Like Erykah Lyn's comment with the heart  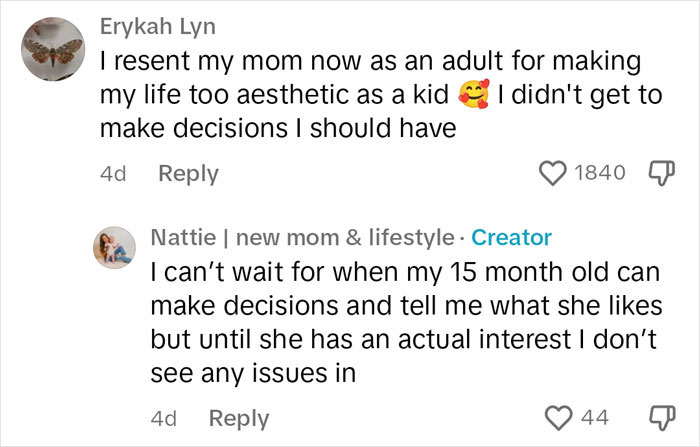pyautogui.click(x=553, y=173)
